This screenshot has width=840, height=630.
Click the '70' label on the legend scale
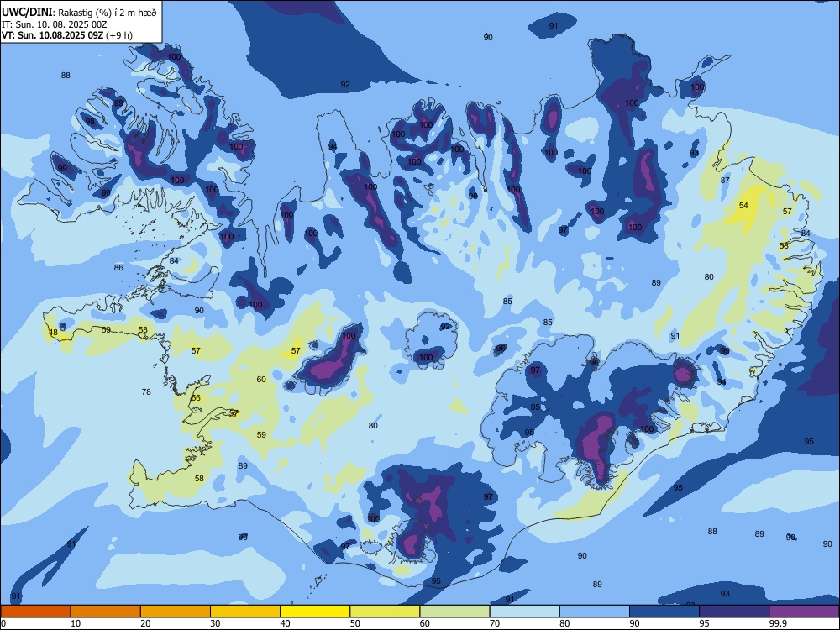tap(495, 623)
